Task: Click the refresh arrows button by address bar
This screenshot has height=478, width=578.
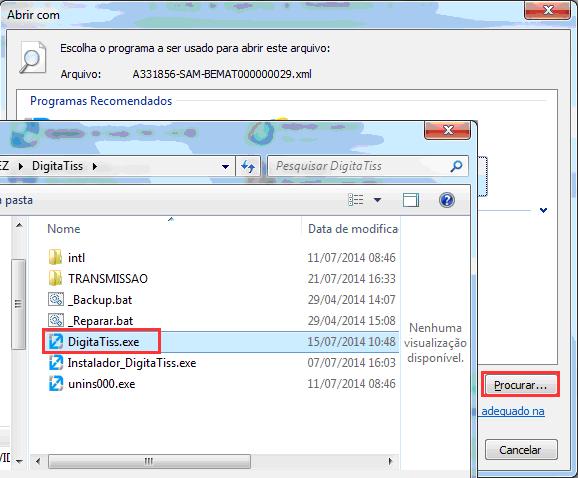Action: (248, 167)
